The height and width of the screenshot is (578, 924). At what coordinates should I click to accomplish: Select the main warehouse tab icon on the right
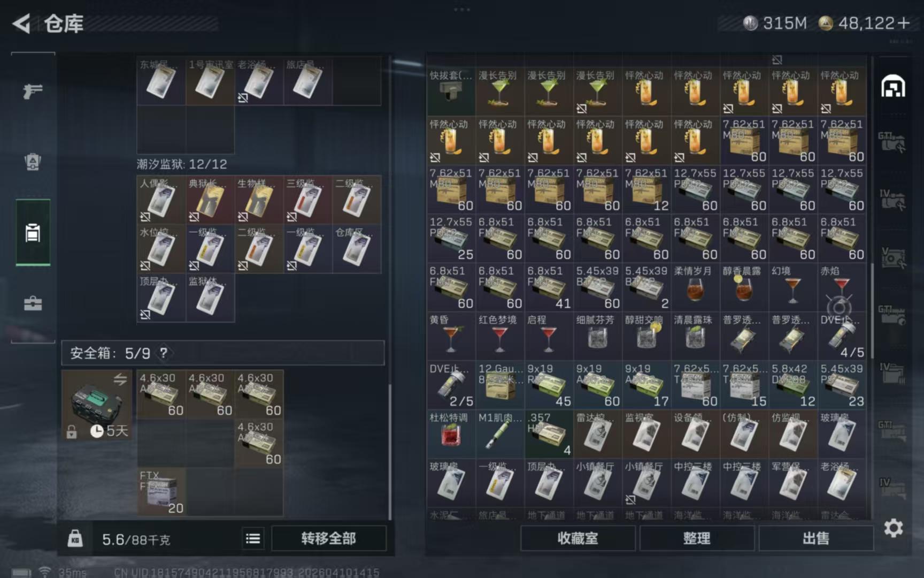(x=893, y=86)
